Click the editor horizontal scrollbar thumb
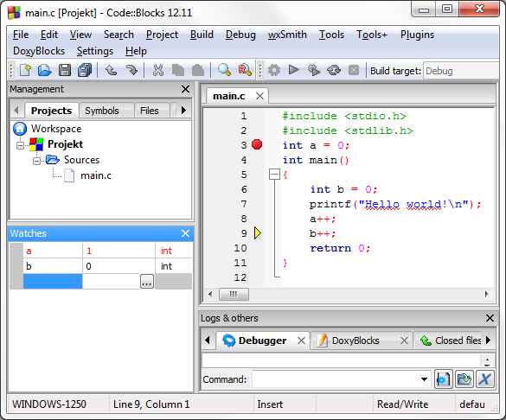Image resolution: width=506 pixels, height=420 pixels. coord(234,294)
